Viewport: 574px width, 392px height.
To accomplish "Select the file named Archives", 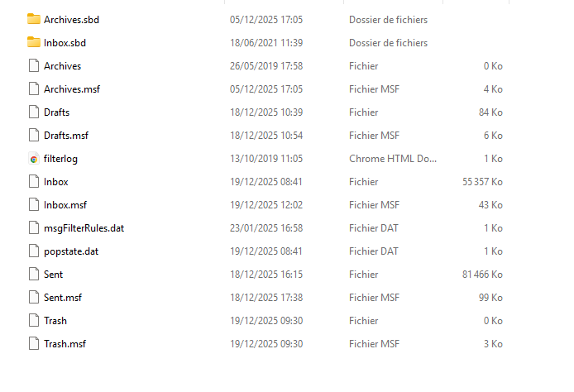I will pos(62,65).
